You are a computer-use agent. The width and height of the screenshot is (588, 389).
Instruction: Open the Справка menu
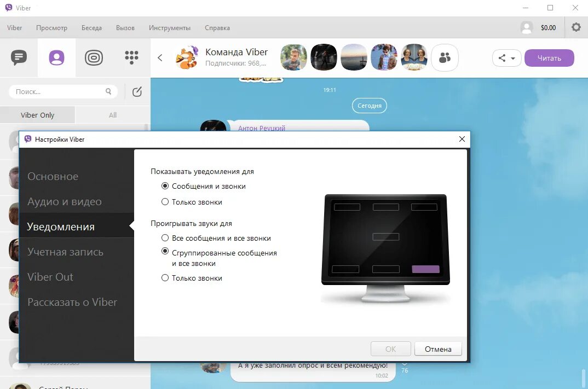point(217,28)
